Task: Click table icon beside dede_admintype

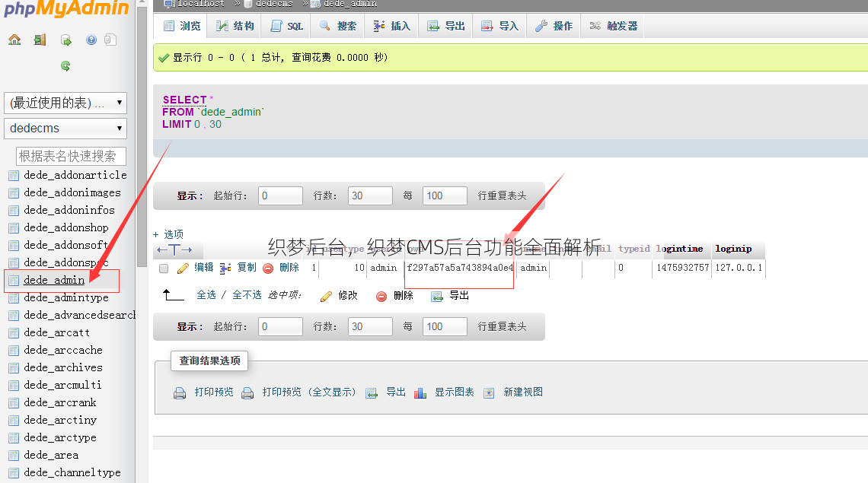Action: click(14, 299)
